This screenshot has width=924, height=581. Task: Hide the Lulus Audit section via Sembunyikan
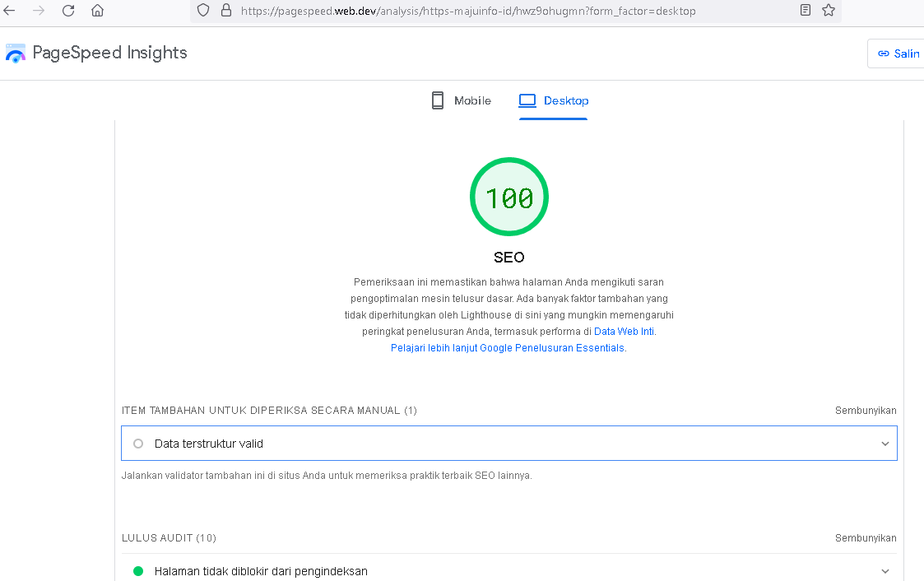coord(866,538)
